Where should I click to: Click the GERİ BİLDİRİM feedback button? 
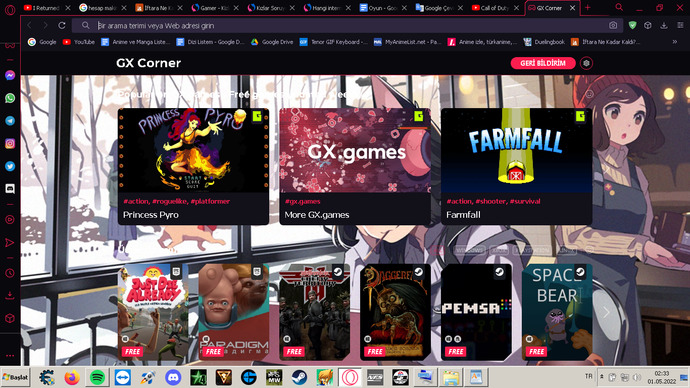(x=543, y=63)
